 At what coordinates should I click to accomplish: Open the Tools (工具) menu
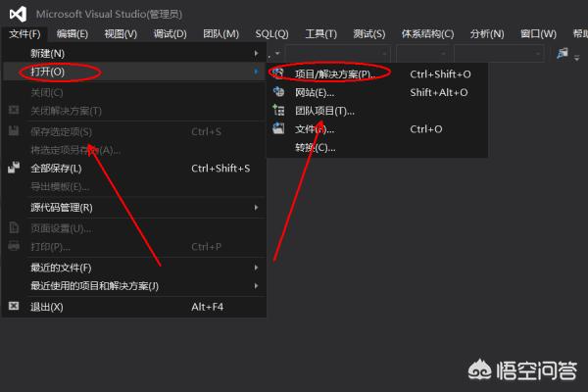click(x=320, y=33)
